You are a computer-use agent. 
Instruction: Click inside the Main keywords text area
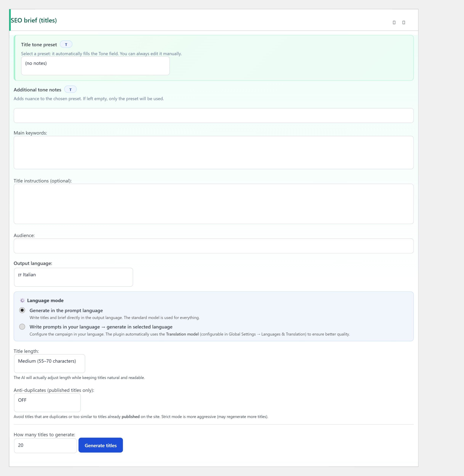[x=213, y=152]
